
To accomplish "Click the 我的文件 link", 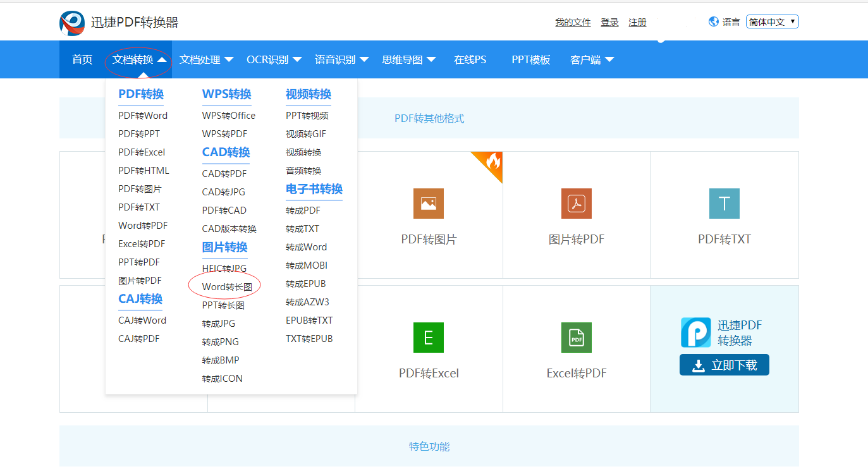I will [x=573, y=22].
